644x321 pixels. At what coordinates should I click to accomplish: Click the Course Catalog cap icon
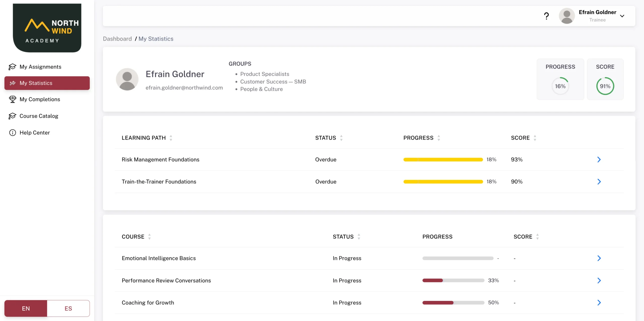tap(12, 116)
